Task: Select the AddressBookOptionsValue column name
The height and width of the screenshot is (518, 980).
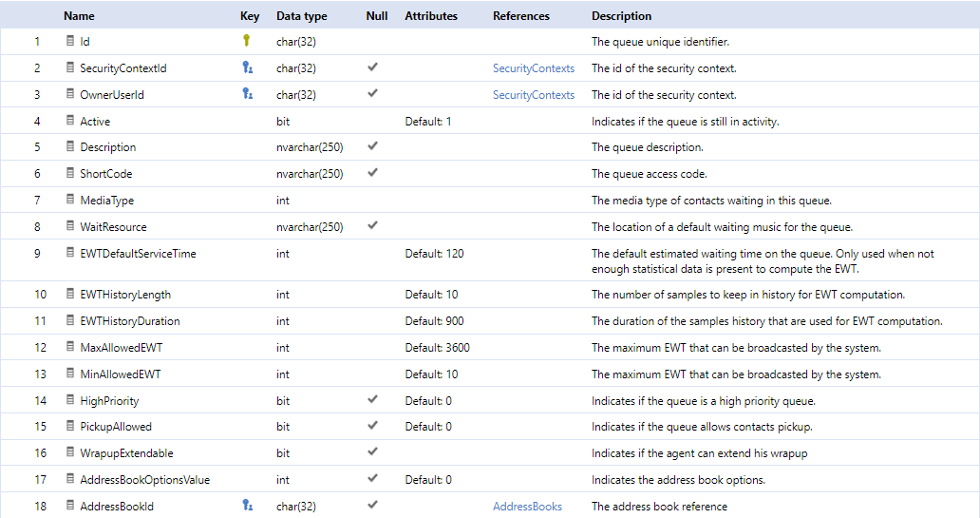Action: 145,481
